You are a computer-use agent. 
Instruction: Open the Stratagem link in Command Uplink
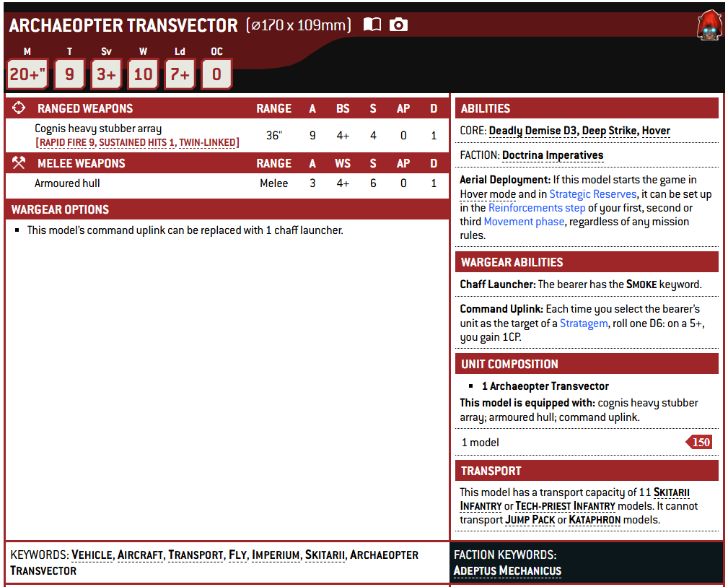pos(584,323)
